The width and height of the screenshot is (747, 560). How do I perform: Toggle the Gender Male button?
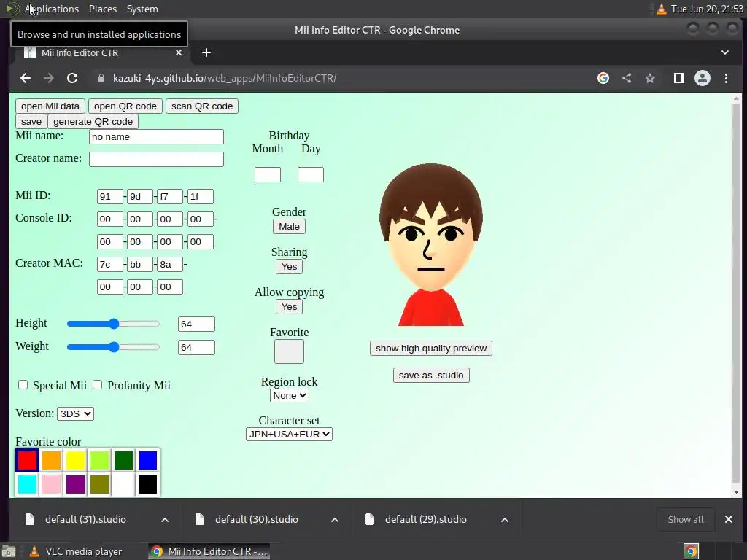point(289,227)
